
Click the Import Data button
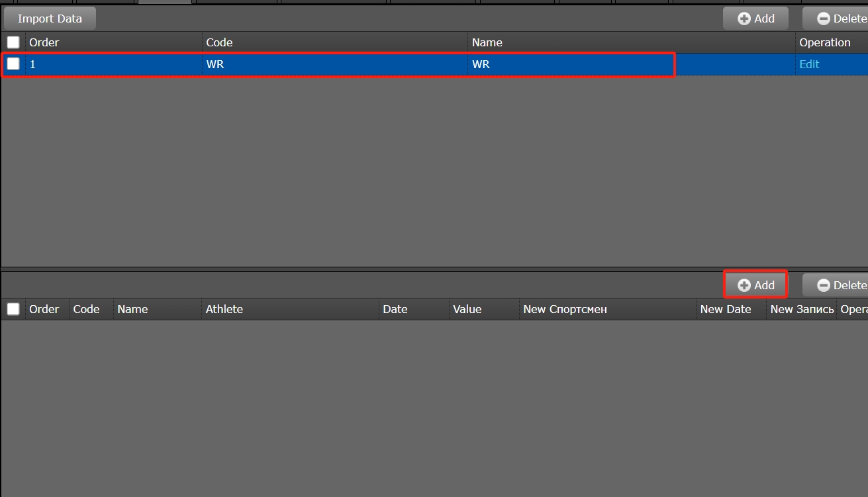pos(50,19)
